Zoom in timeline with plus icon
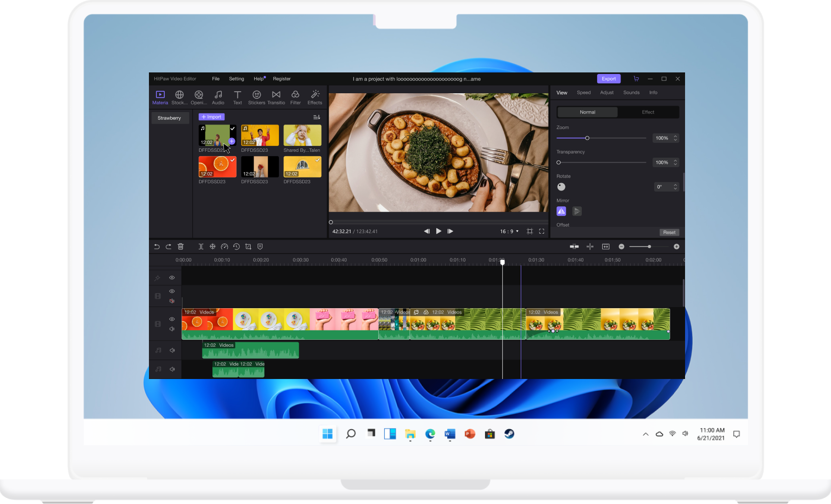Screen dimensions: 831x504 [x=677, y=247]
